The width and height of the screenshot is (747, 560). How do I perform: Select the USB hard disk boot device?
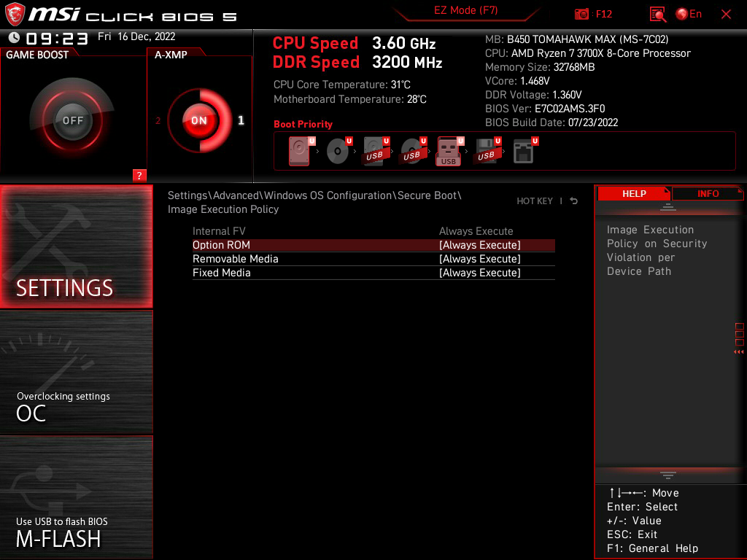[374, 151]
